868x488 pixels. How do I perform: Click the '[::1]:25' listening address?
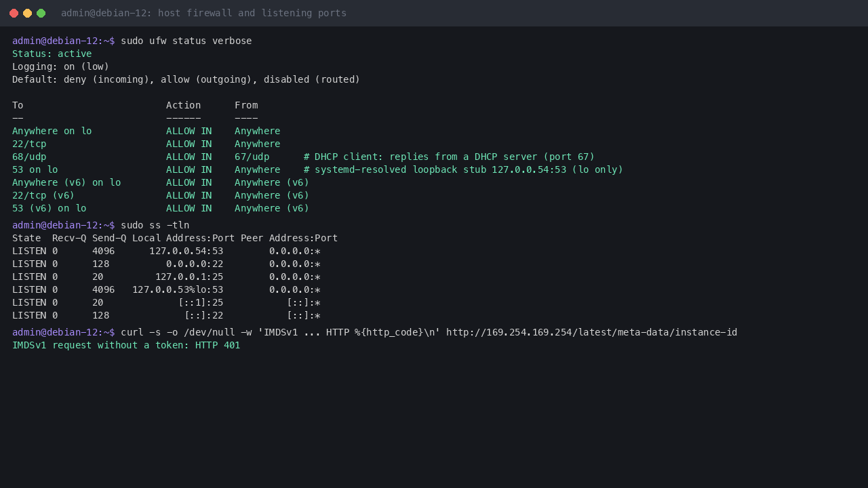[201, 302]
